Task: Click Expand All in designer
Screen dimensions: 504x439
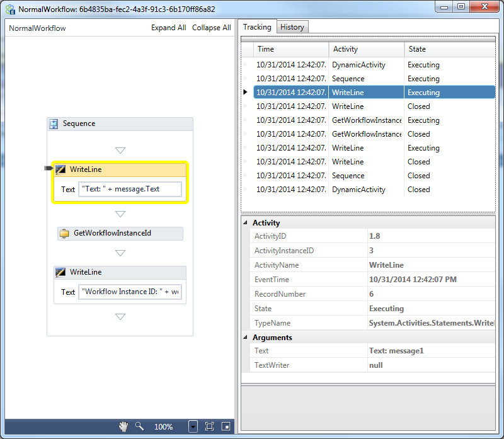Action: point(168,28)
